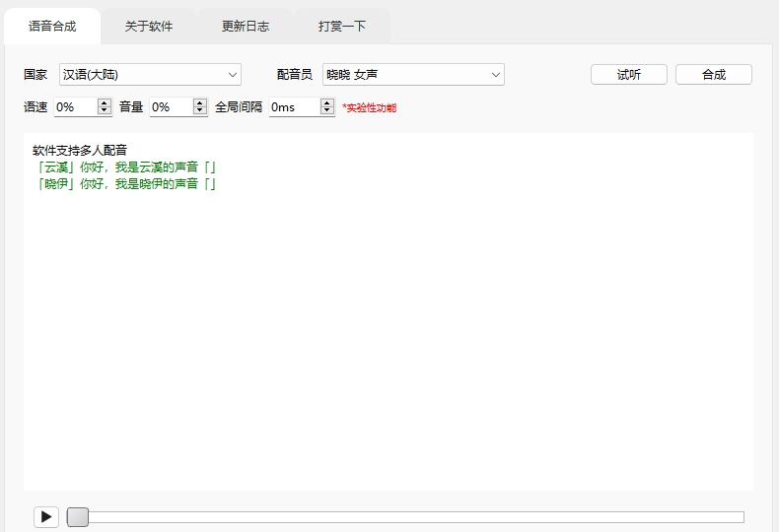The height and width of the screenshot is (532, 779).
Task: Click the 试听 preview button
Action: point(629,75)
